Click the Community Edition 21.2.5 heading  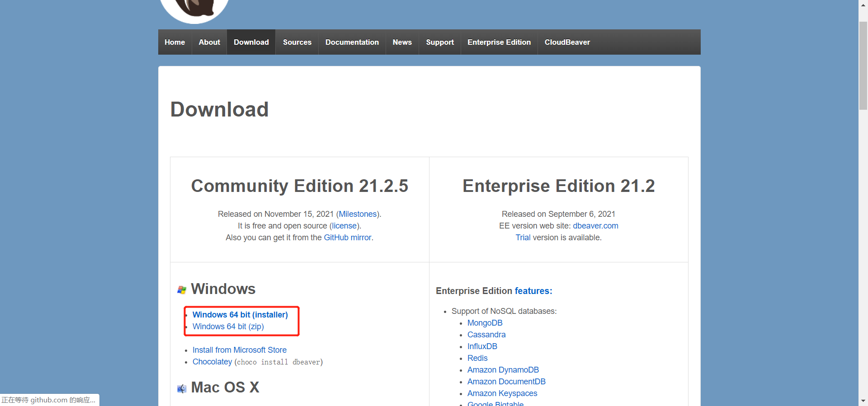point(300,186)
